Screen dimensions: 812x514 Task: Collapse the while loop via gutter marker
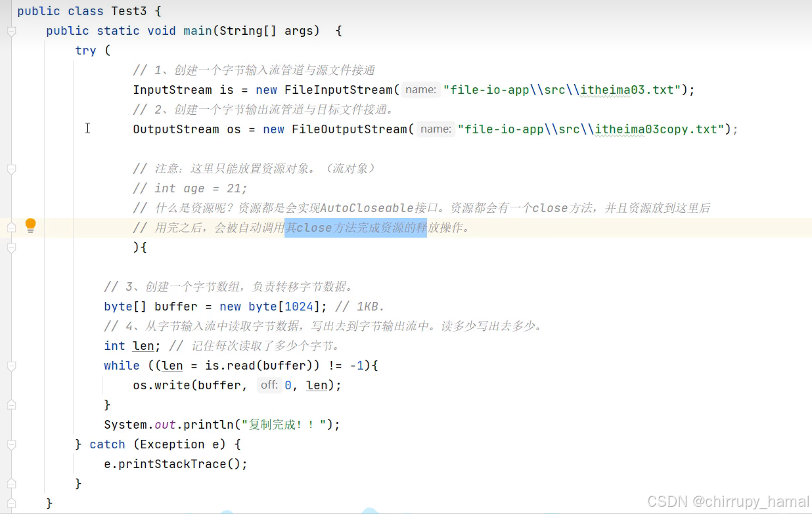coord(11,366)
